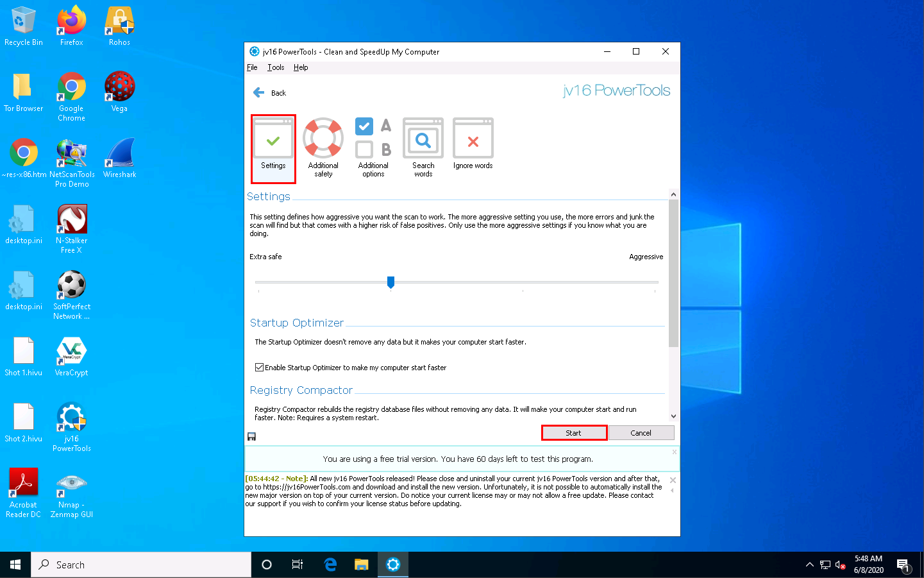The image size is (924, 578).
Task: Open the notification center icon
Action: click(903, 565)
